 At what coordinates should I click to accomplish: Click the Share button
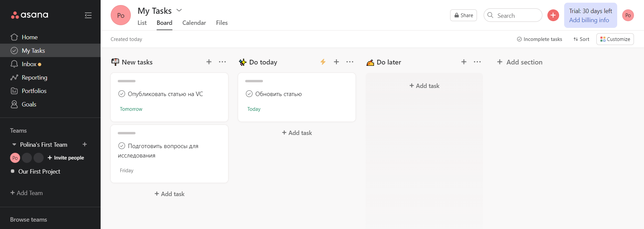463,15
